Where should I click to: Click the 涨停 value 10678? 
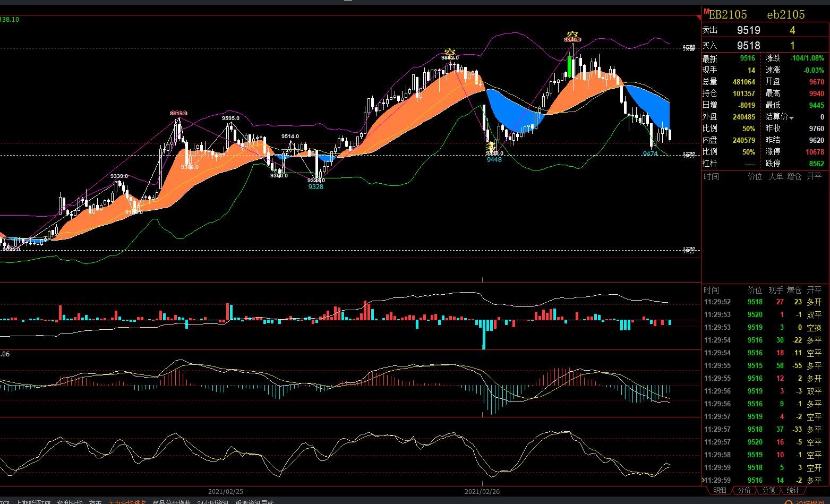pyautogui.click(x=815, y=152)
